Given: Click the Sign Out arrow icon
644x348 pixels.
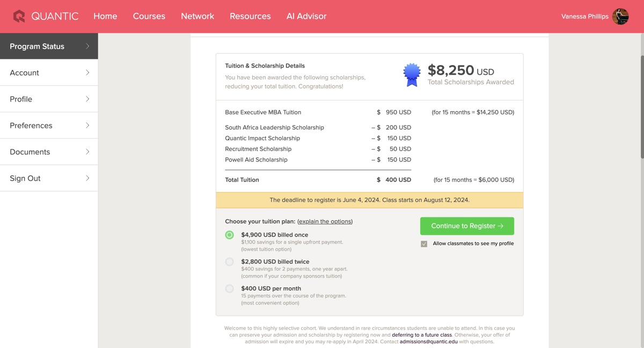Looking at the screenshot, I should [87, 178].
